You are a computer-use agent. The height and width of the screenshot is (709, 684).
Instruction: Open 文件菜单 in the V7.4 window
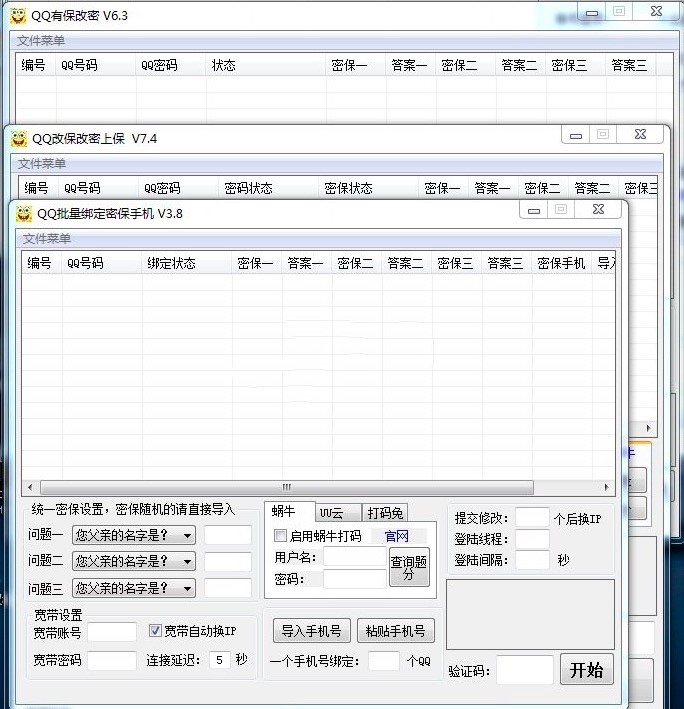click(x=42, y=164)
